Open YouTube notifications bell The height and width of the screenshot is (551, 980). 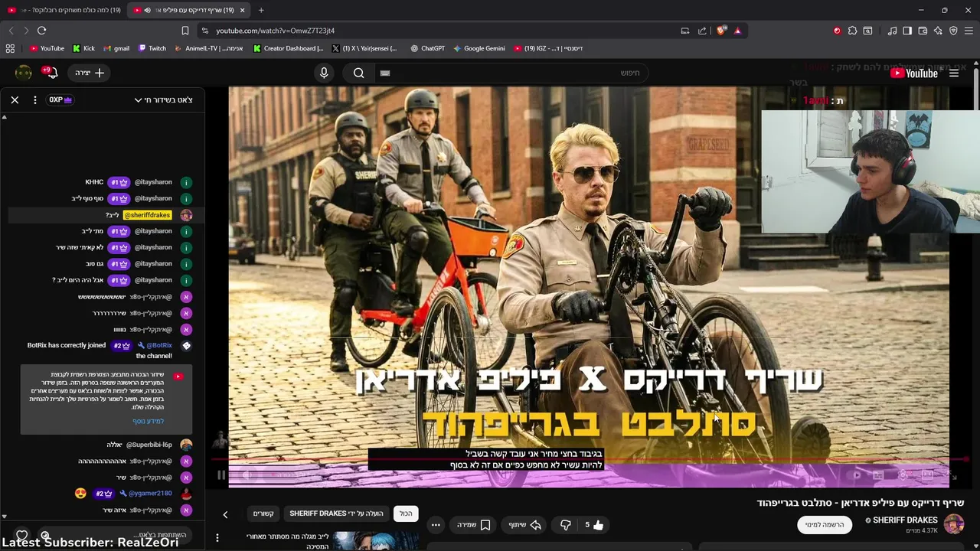[x=51, y=73]
